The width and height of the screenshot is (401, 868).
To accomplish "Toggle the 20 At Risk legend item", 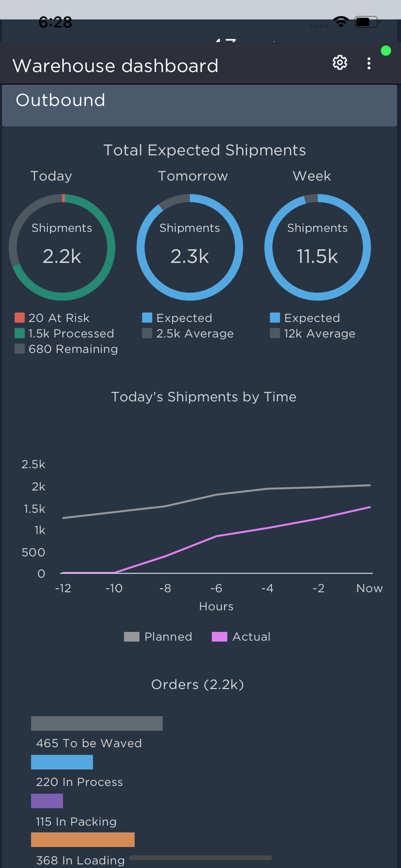I will (52, 318).
